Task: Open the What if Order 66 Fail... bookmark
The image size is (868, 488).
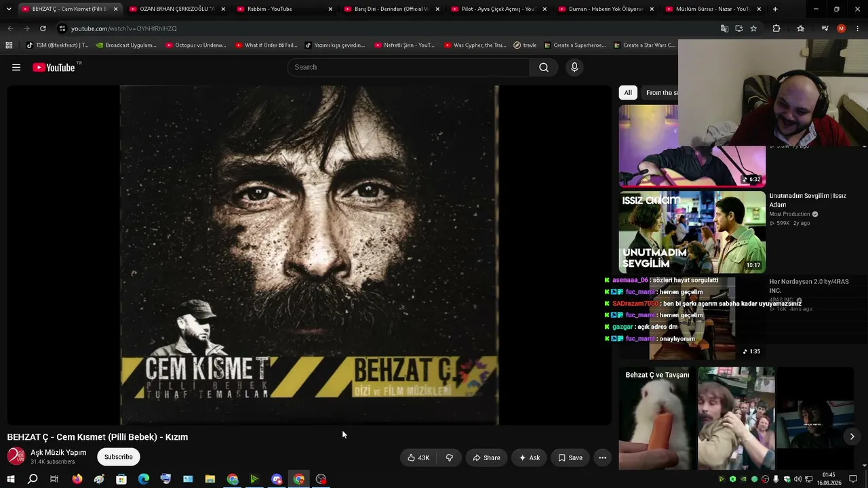Action: (266, 45)
